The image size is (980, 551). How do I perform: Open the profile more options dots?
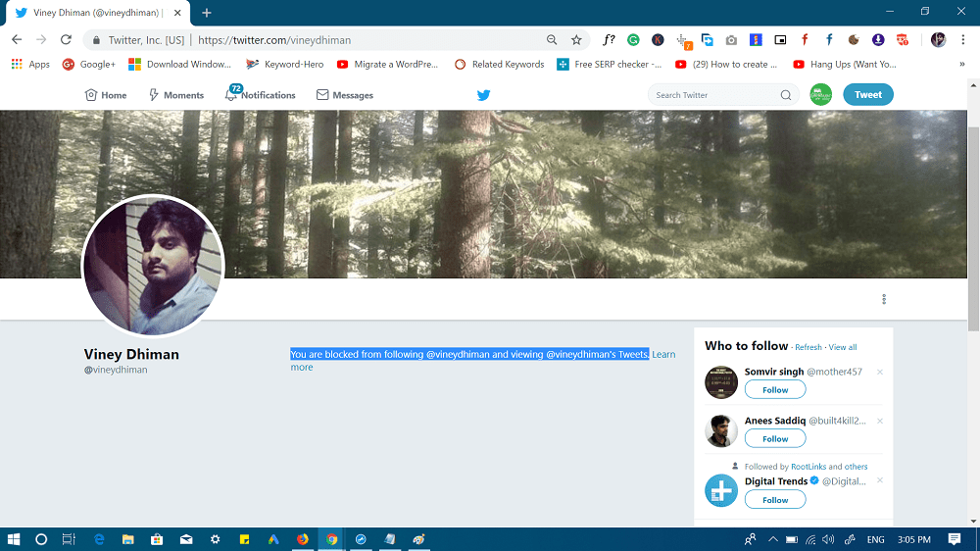tap(884, 300)
